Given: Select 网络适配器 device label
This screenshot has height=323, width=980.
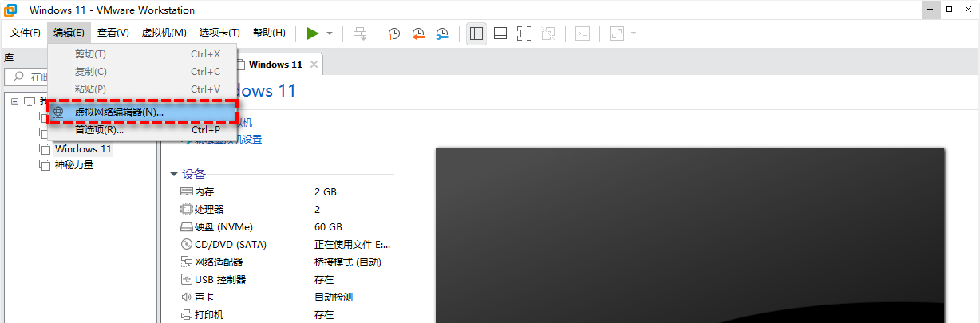Looking at the screenshot, I should 219,262.
